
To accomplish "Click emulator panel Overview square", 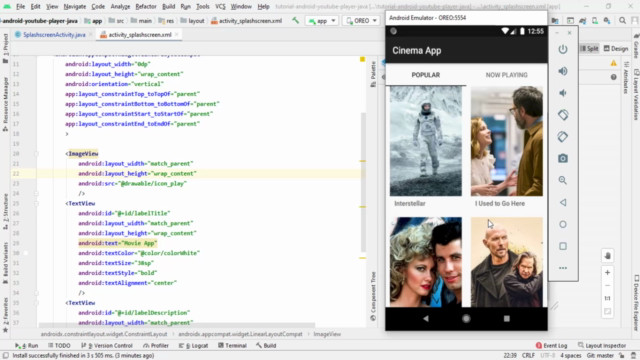I will (563, 246).
